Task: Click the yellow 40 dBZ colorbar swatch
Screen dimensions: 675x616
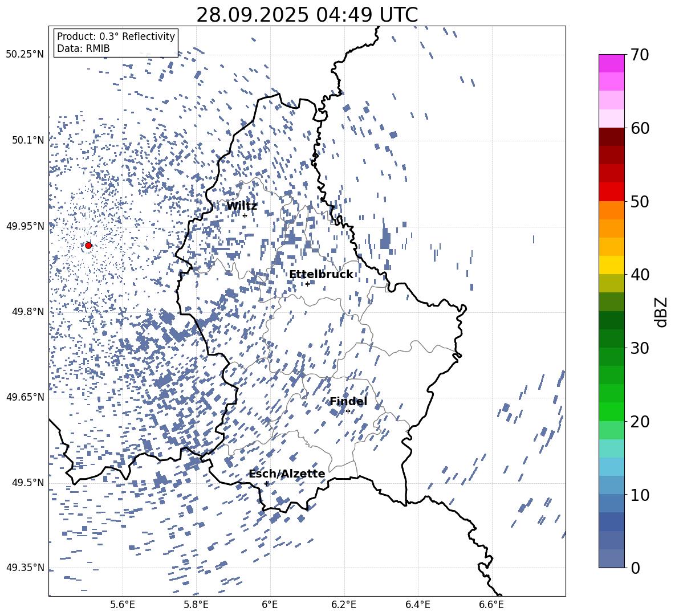Action: click(x=612, y=265)
